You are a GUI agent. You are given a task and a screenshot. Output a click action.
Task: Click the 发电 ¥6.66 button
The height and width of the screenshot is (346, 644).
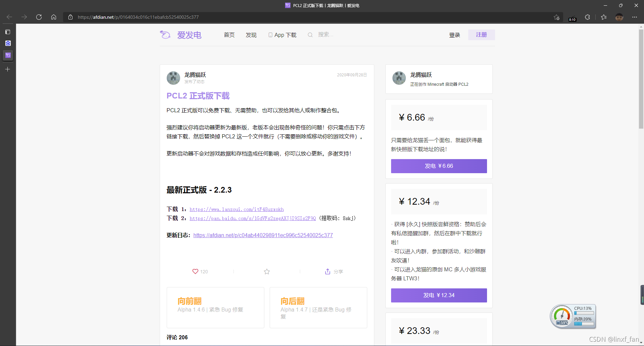point(439,166)
